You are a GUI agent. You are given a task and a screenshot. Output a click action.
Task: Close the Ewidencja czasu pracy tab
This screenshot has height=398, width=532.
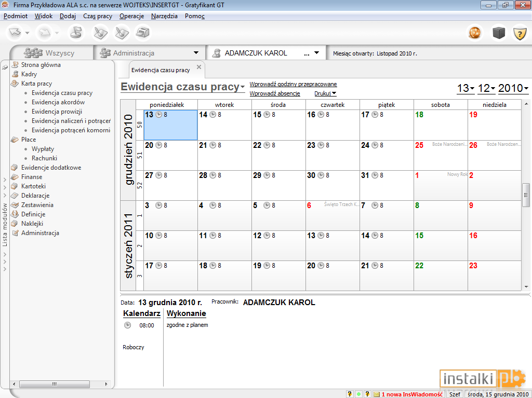[x=199, y=67]
